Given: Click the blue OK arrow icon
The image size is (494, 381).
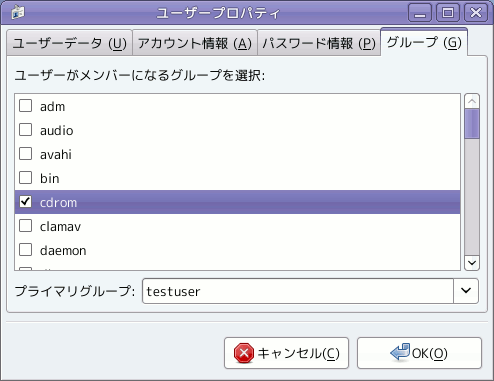Looking at the screenshot, I should (x=400, y=352).
